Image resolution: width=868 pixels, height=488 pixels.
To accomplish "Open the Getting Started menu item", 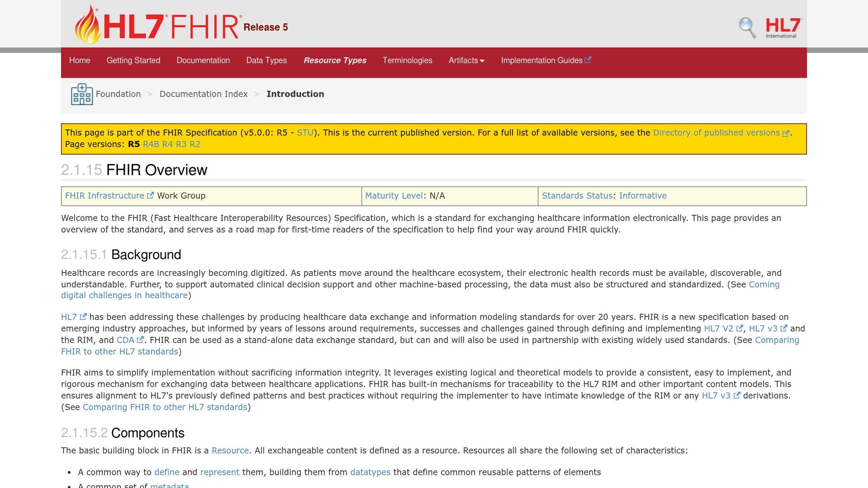I will coord(133,61).
